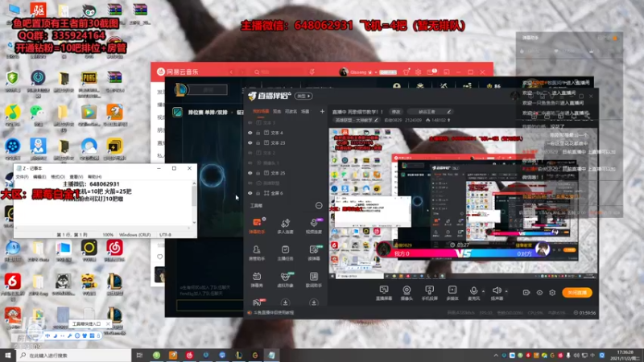Collapse the 工具箱 toolbox section
Screen dimensions: 644x362
coord(319,205)
